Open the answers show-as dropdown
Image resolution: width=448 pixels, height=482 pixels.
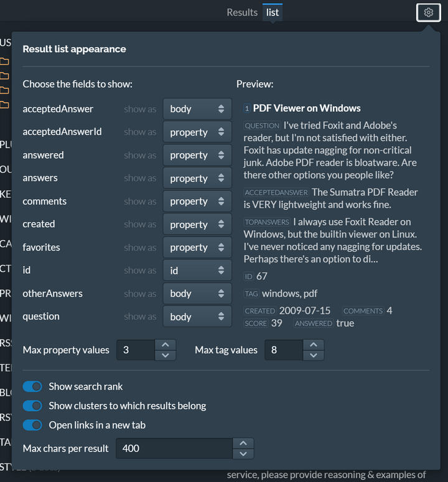click(197, 178)
